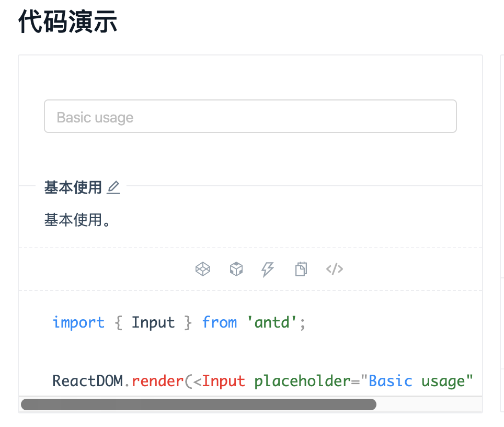The width and height of the screenshot is (504, 427).
Task: Copy the code with the clipboard icon
Action: 301,269
